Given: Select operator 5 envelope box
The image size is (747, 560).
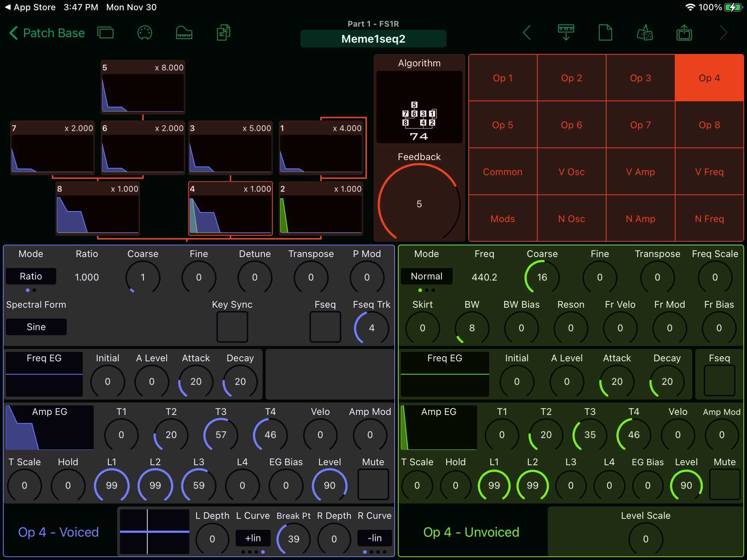Looking at the screenshot, I should pyautogui.click(x=143, y=87).
